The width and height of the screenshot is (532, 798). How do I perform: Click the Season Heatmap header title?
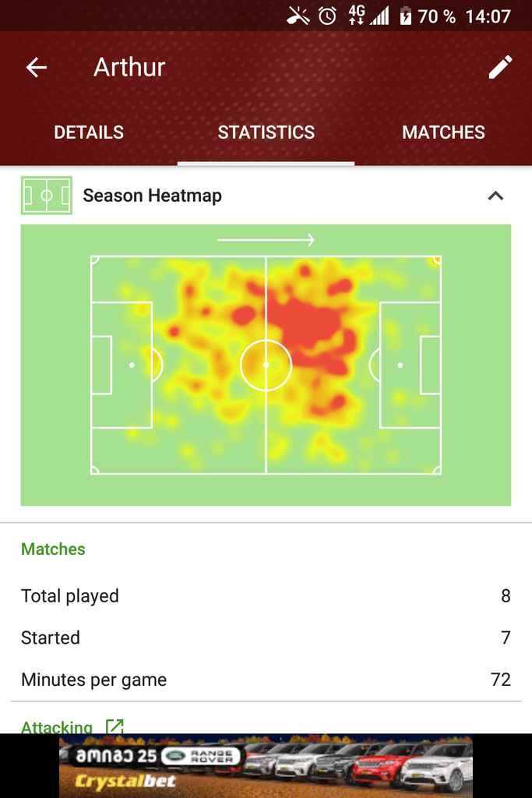pos(152,196)
